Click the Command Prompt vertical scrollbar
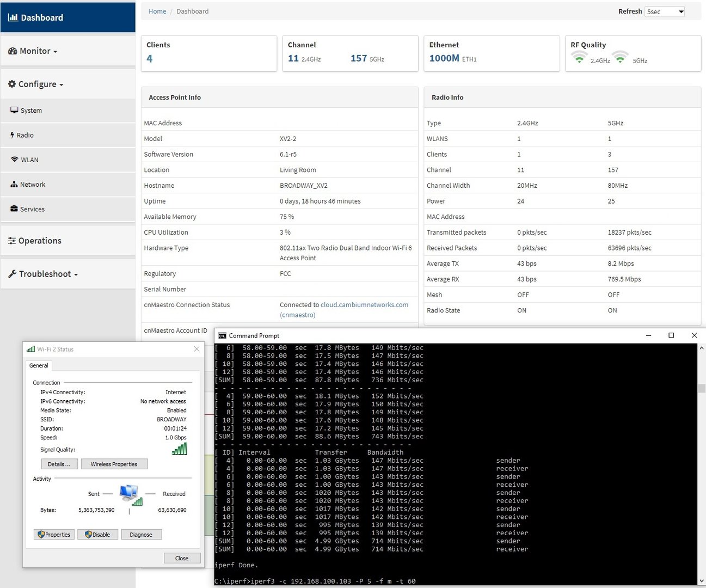Image resolution: width=706 pixels, height=588 pixels. (701, 389)
